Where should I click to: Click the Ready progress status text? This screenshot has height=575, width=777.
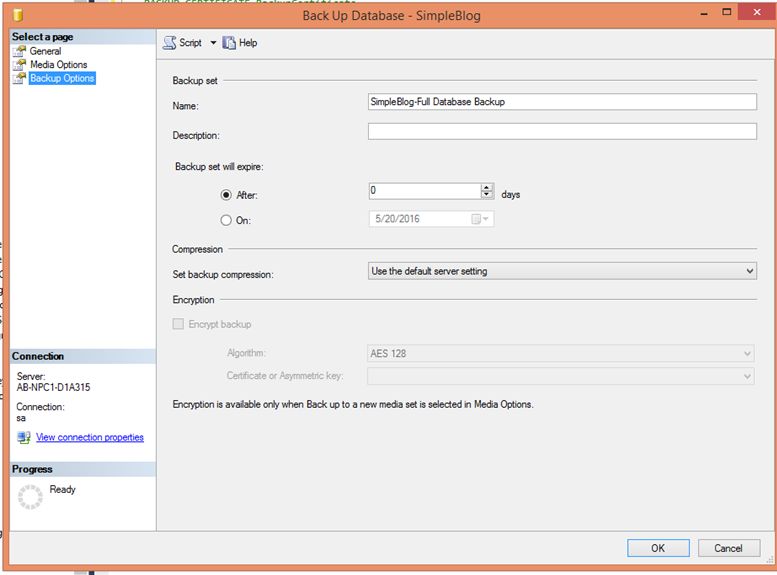click(62, 489)
